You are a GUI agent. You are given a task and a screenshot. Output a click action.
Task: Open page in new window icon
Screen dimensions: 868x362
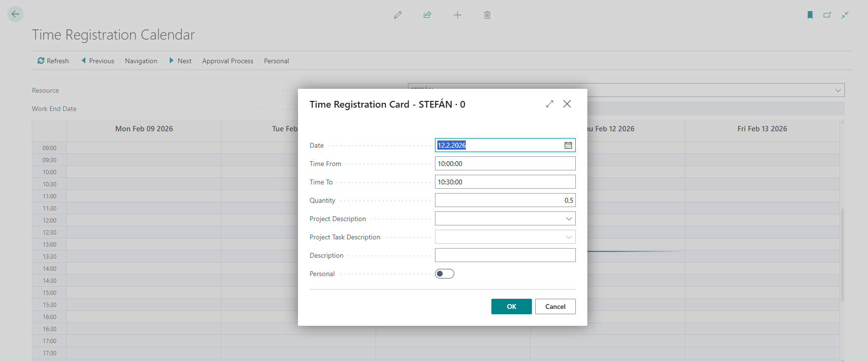[x=827, y=15]
